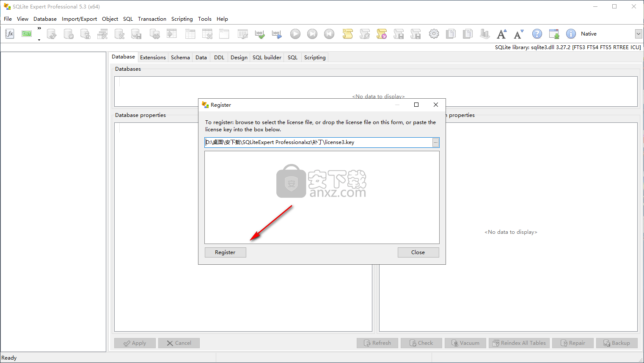Open the View menu
Viewport: 644px width, 363px height.
23,19
